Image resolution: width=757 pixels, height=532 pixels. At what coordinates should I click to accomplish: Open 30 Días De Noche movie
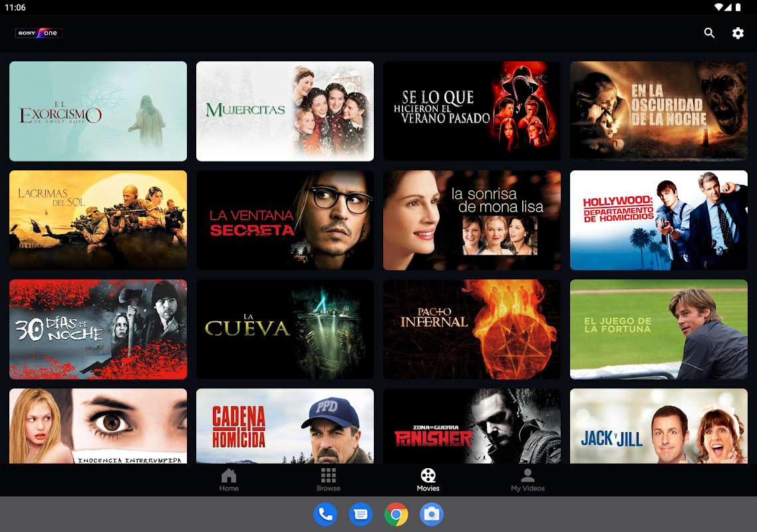pos(98,329)
